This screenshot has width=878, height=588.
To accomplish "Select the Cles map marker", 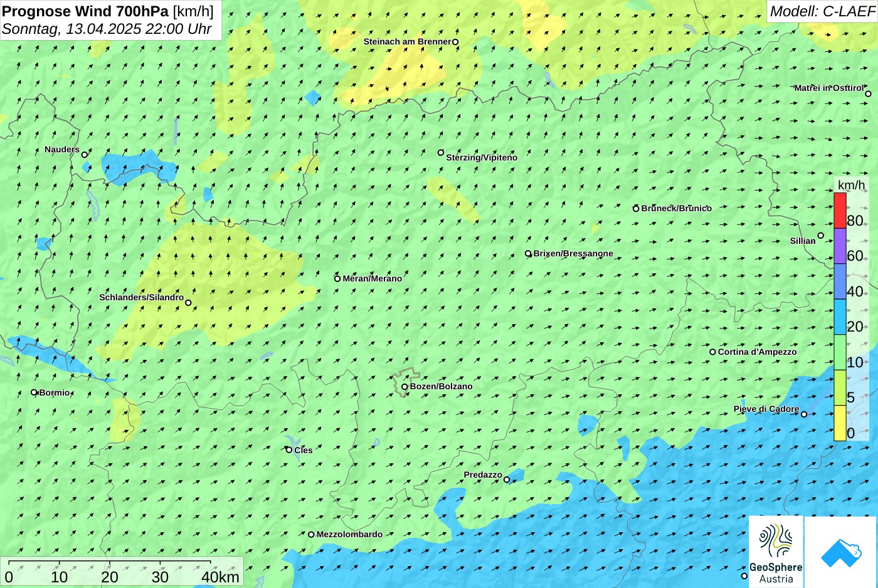I will point(289,449).
